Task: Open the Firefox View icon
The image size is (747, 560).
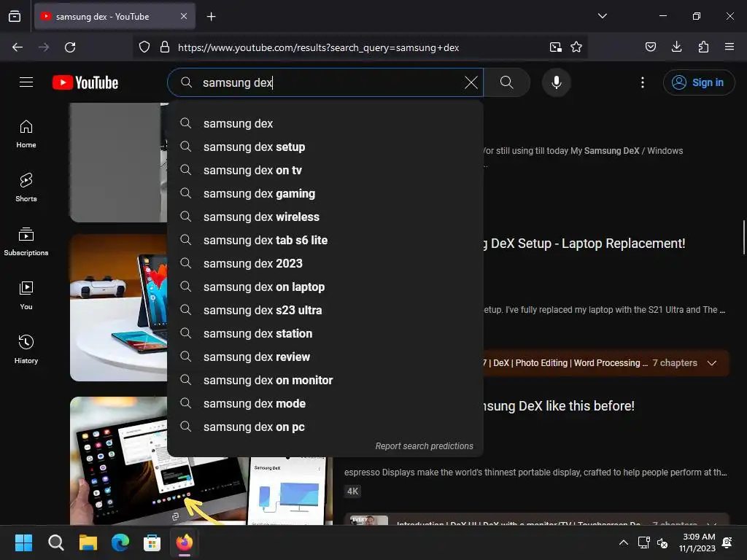Action: coord(15,16)
